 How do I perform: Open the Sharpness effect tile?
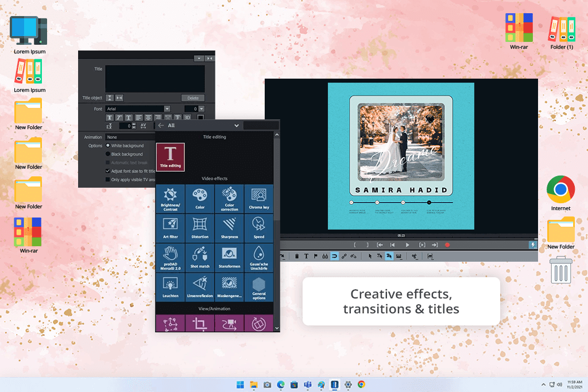point(229,228)
